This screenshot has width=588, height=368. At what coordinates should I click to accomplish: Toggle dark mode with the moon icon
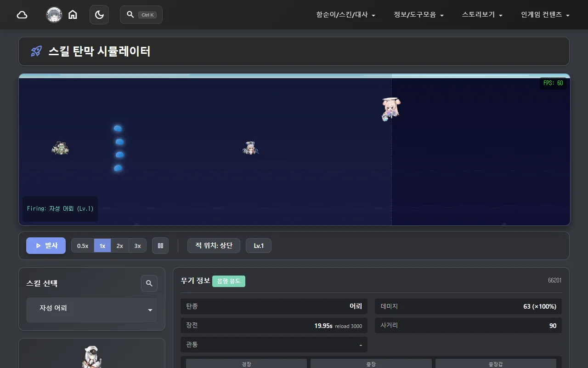click(x=99, y=15)
